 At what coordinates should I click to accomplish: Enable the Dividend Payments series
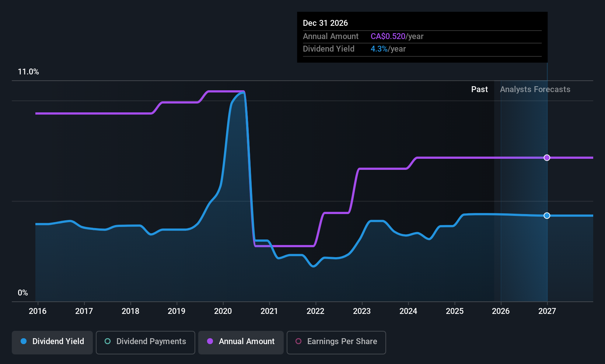coord(145,342)
